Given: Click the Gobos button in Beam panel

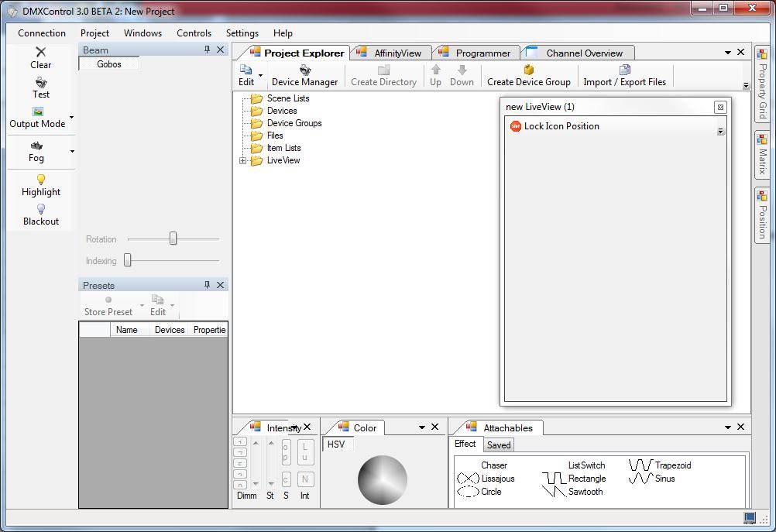Looking at the screenshot, I should tap(109, 64).
